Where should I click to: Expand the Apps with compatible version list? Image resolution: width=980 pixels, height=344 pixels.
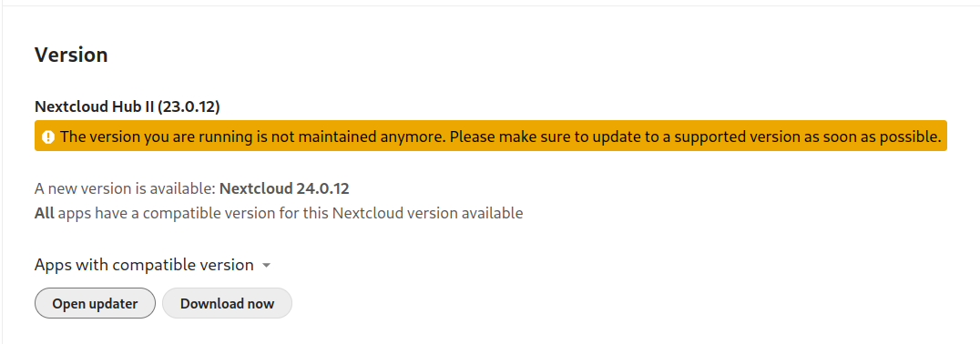pos(152,265)
